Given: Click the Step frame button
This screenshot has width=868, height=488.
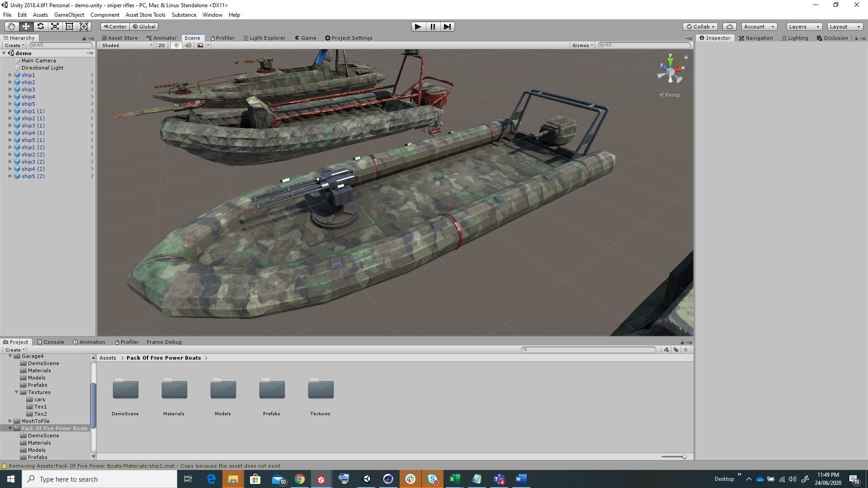Looking at the screenshot, I should (447, 27).
